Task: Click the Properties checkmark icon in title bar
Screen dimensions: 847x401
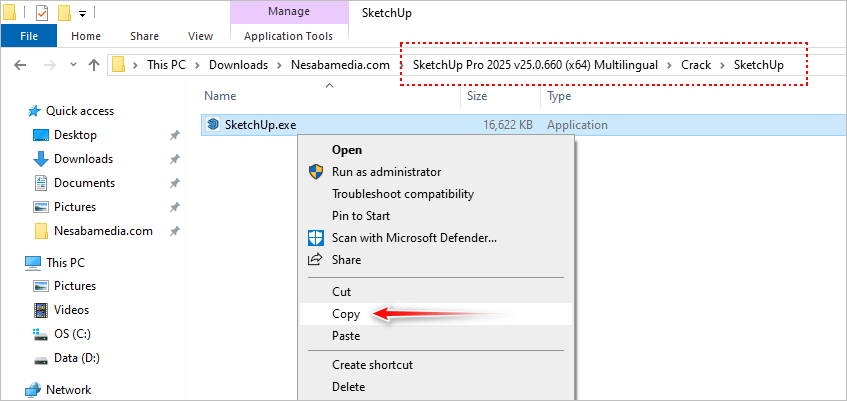Action: point(41,13)
